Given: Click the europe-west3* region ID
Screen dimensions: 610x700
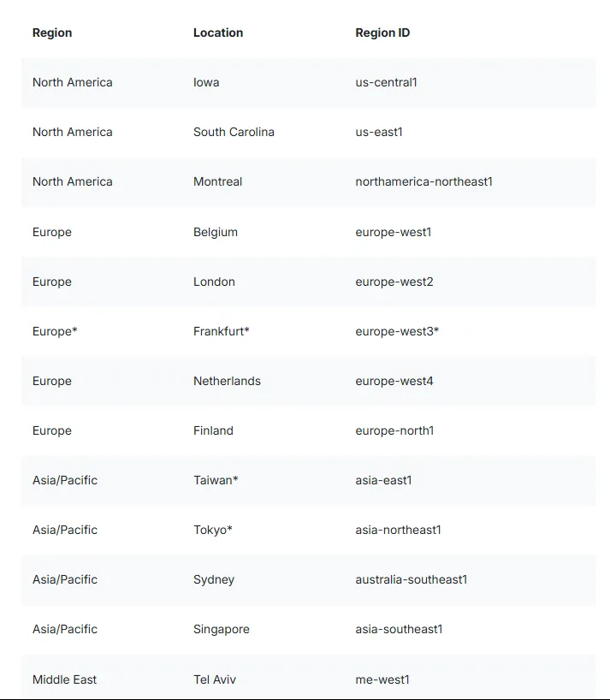Looking at the screenshot, I should tap(397, 332).
